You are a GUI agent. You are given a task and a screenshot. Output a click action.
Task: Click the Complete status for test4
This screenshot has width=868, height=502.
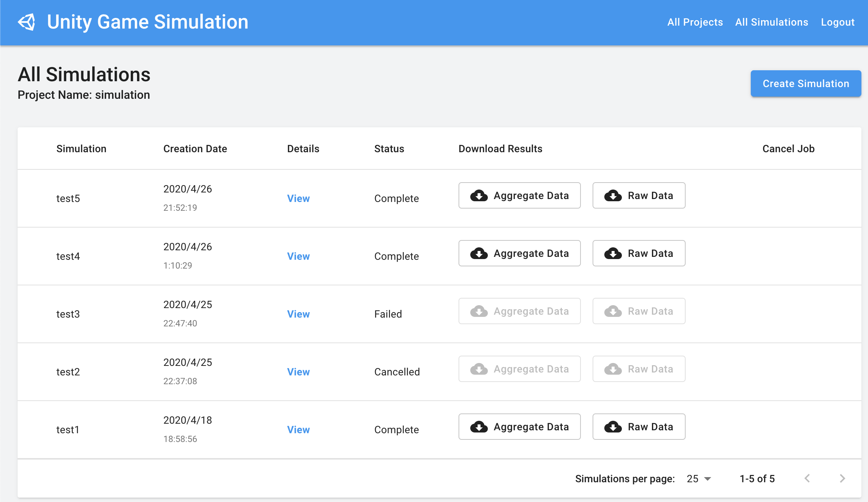pyautogui.click(x=396, y=256)
